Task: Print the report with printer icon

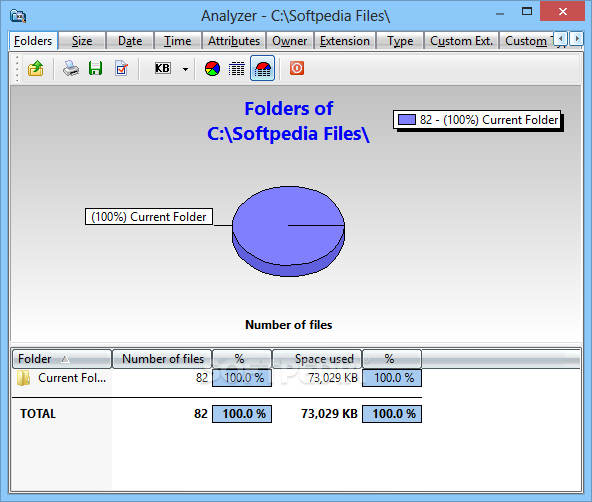Action: pyautogui.click(x=71, y=69)
